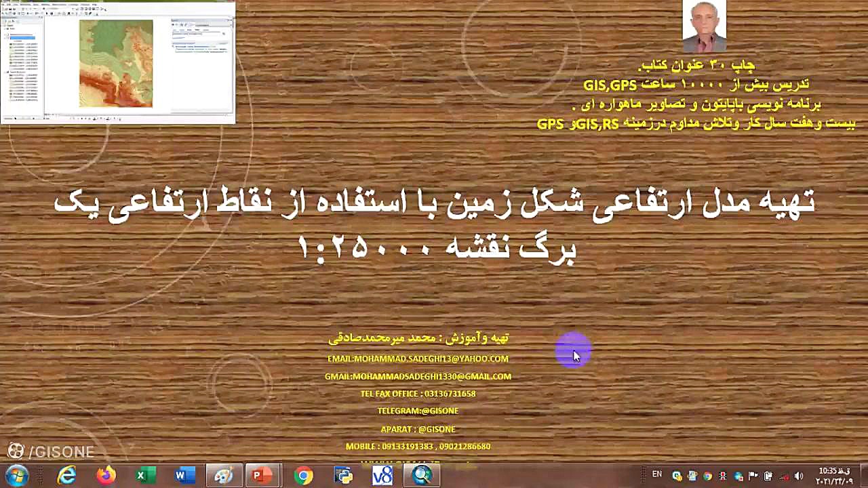Switch to the Paint taskbar window
This screenshot has width=868, height=488.
[x=223, y=476]
